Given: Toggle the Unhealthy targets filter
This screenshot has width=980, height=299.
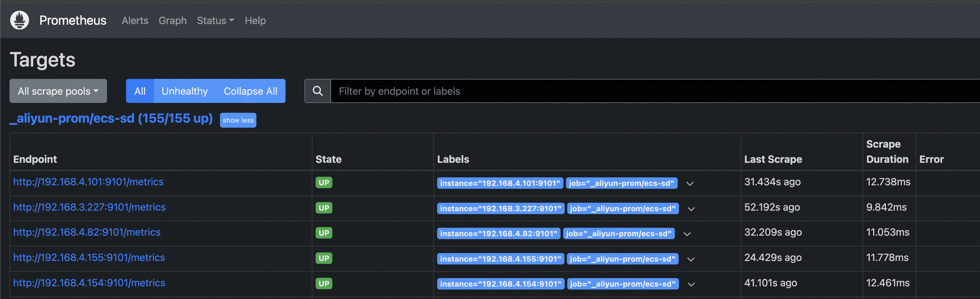Looking at the screenshot, I should click(185, 91).
